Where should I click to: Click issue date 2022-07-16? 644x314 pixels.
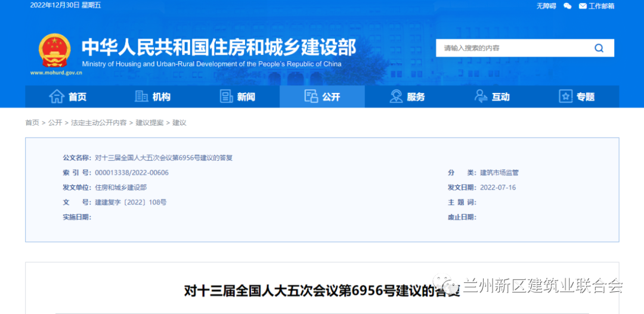click(498, 188)
